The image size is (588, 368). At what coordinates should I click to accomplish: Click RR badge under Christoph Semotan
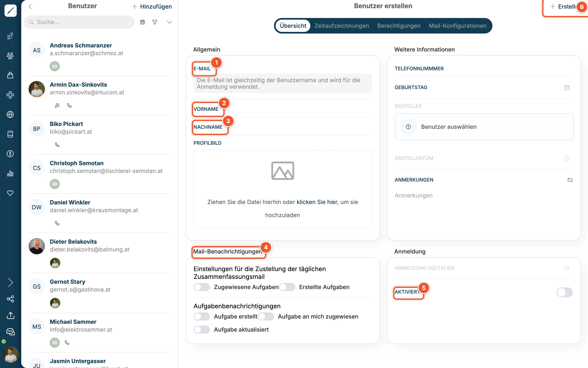(x=55, y=184)
